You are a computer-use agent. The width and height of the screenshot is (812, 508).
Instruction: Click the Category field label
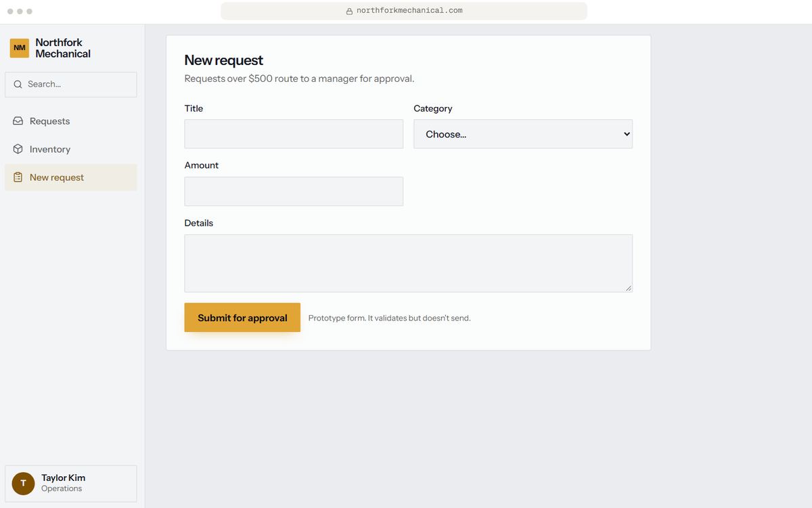[x=433, y=108]
